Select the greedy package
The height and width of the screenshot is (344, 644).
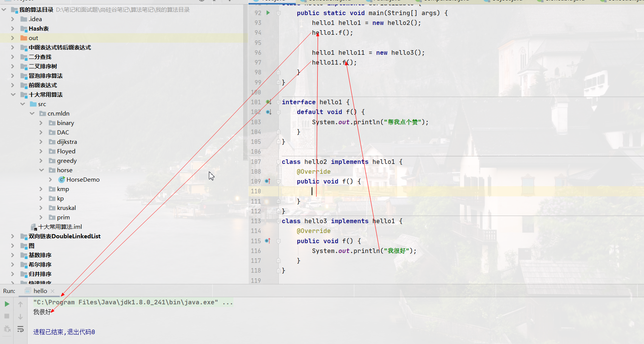coord(67,160)
